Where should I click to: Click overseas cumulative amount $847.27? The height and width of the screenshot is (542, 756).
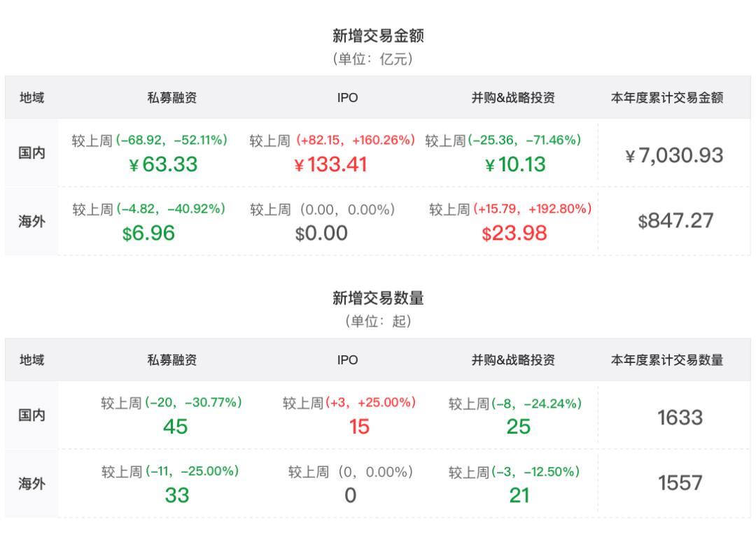pyautogui.click(x=675, y=221)
